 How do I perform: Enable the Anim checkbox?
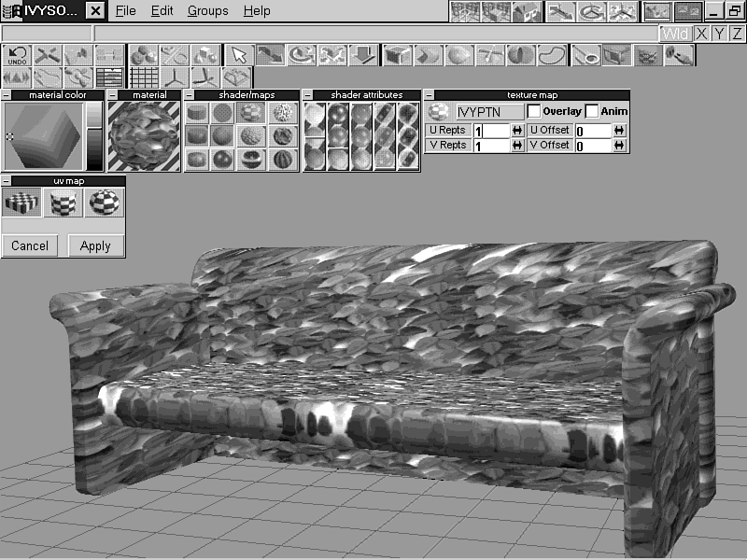591,111
